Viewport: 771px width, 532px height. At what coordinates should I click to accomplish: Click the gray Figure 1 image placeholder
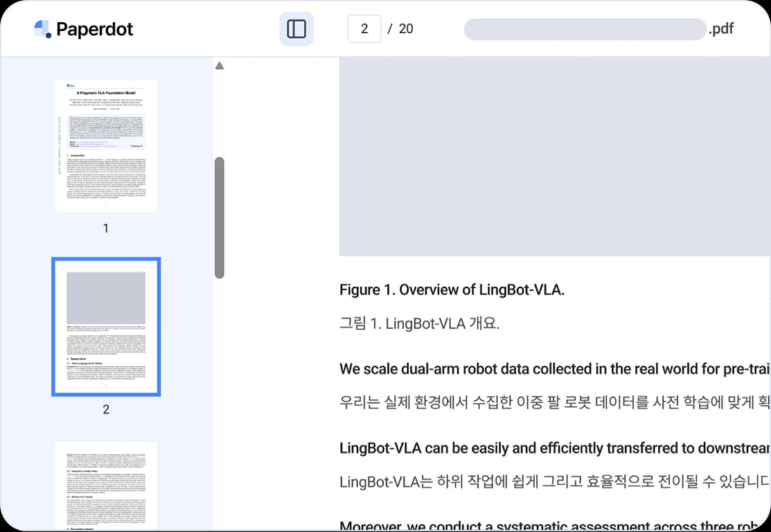pos(554,156)
